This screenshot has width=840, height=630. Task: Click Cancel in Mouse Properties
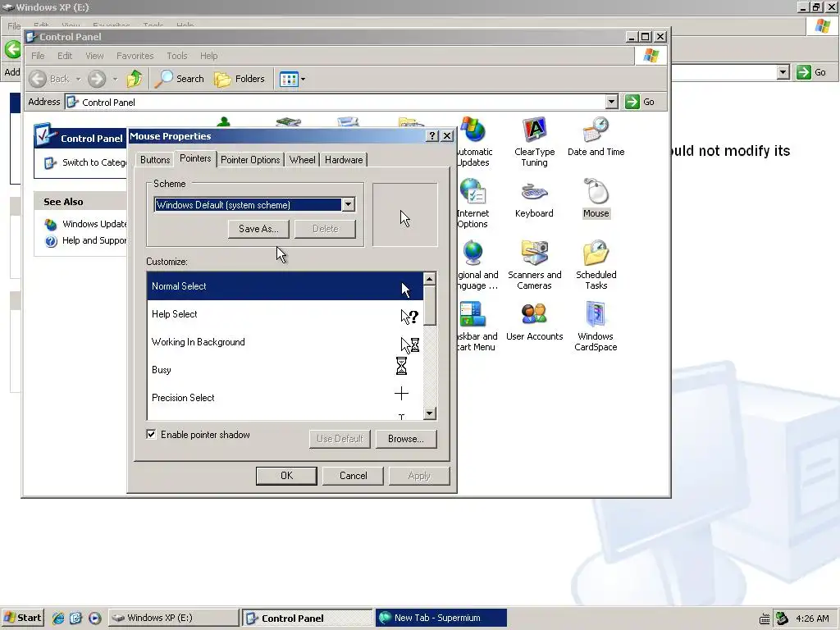[x=353, y=476]
